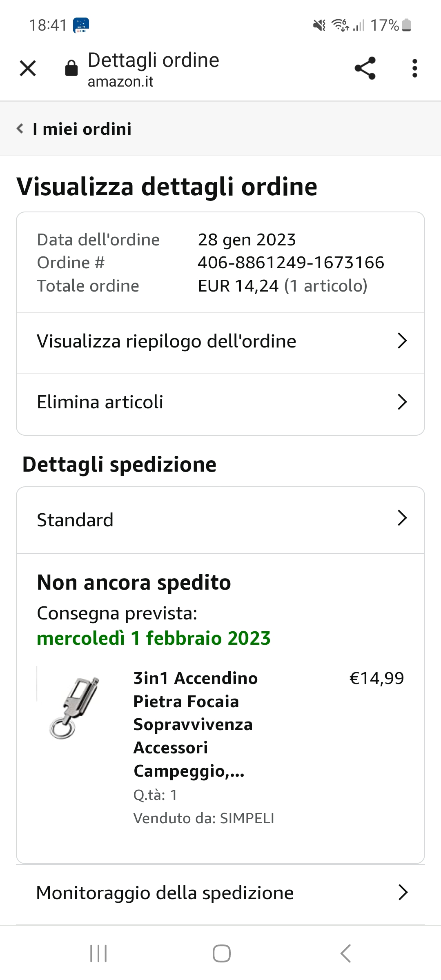Image resolution: width=441 pixels, height=980 pixels.
Task: Expand the Standard shipping chevron
Action: pos(402,518)
